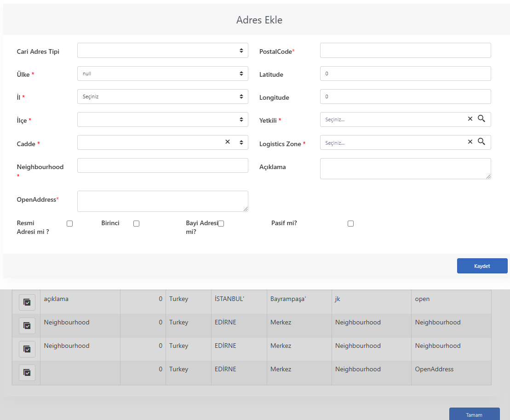Expand the İlçe district dropdown

(163, 119)
